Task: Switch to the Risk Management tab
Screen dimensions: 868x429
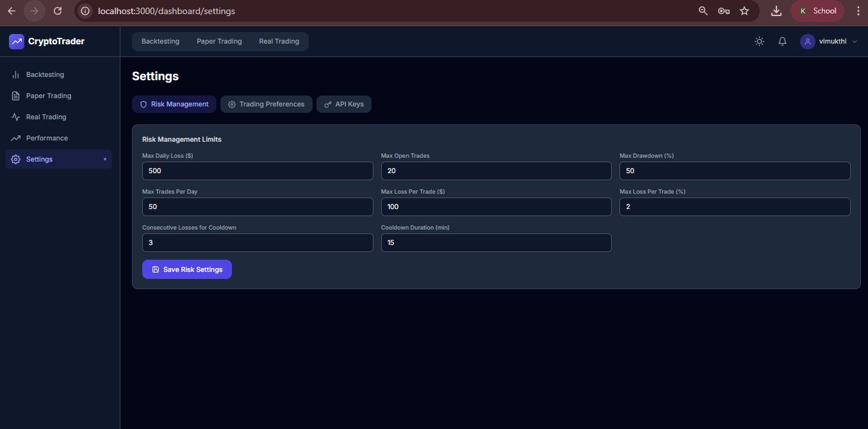Action: pos(174,105)
